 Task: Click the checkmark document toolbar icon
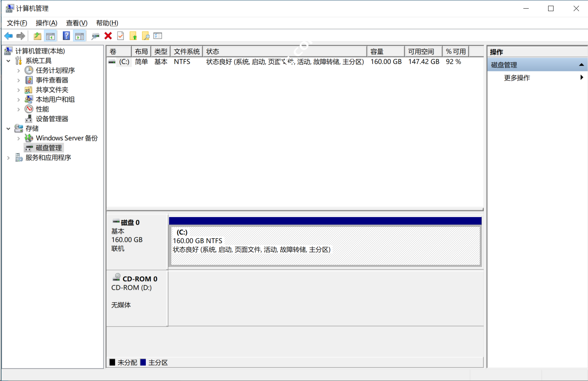[121, 36]
